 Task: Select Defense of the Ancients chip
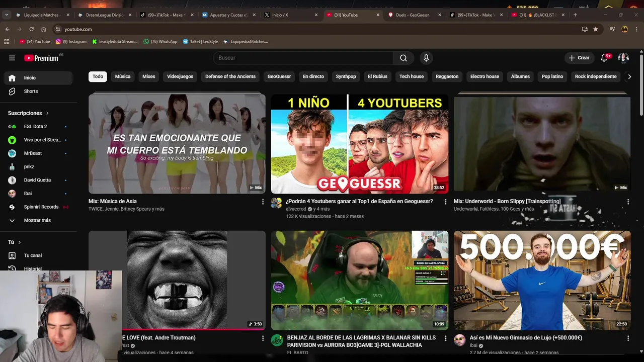tap(230, 76)
